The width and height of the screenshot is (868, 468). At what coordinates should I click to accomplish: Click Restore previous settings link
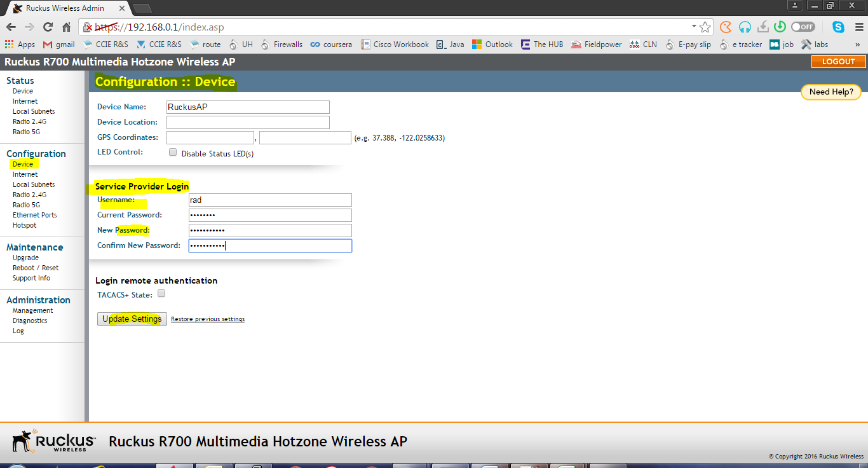[207, 319]
